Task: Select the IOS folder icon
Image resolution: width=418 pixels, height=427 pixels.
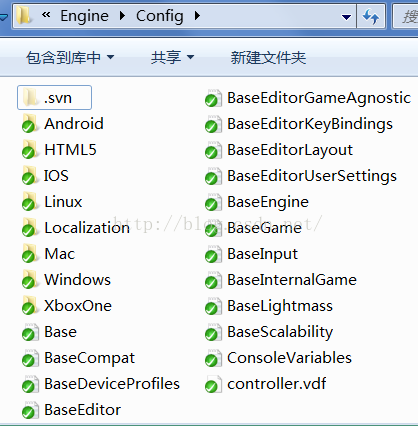Action: coord(30,176)
